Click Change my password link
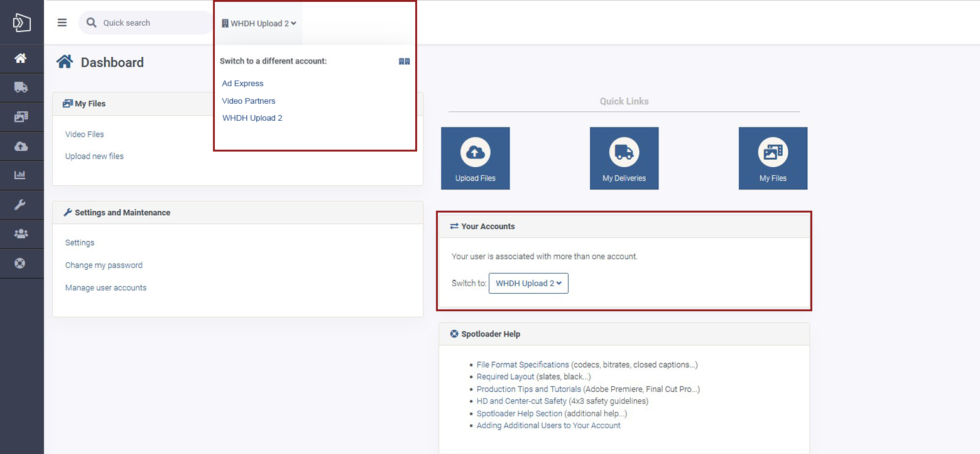The image size is (980, 454). (104, 265)
